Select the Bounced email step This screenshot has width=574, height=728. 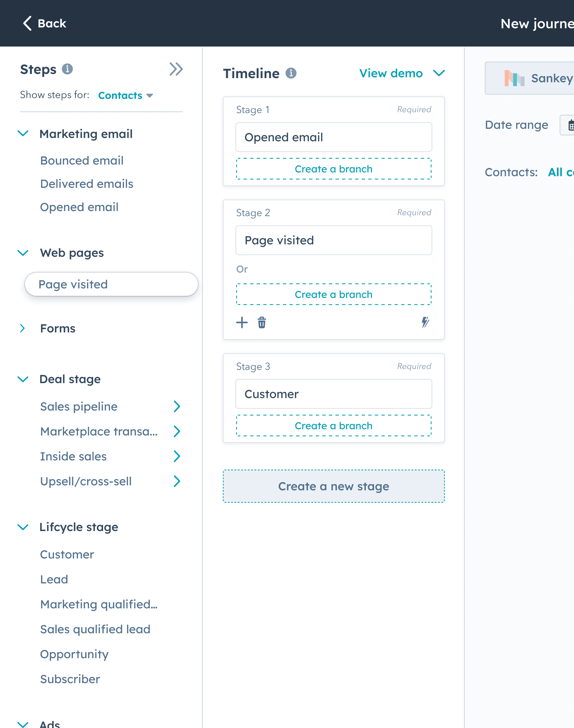point(82,160)
